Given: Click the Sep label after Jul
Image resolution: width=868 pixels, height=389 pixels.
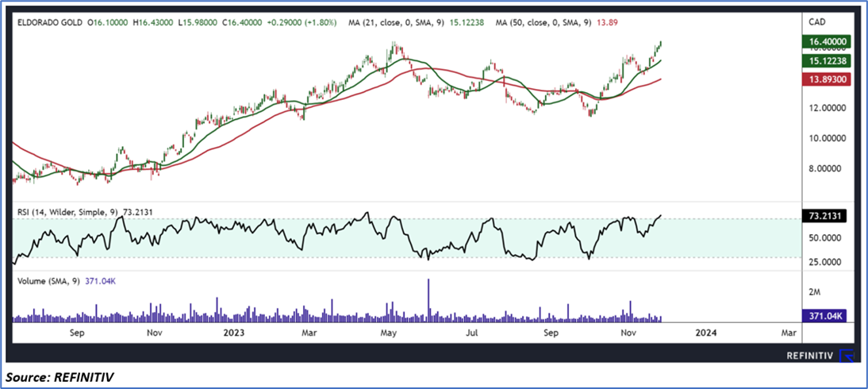Looking at the screenshot, I should click(551, 333).
